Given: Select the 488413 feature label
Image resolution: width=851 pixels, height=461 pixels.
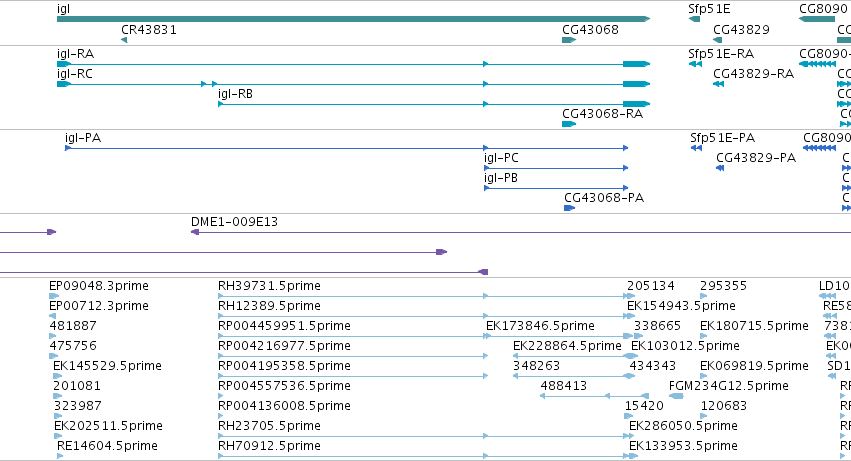Looking at the screenshot, I should click(564, 386).
